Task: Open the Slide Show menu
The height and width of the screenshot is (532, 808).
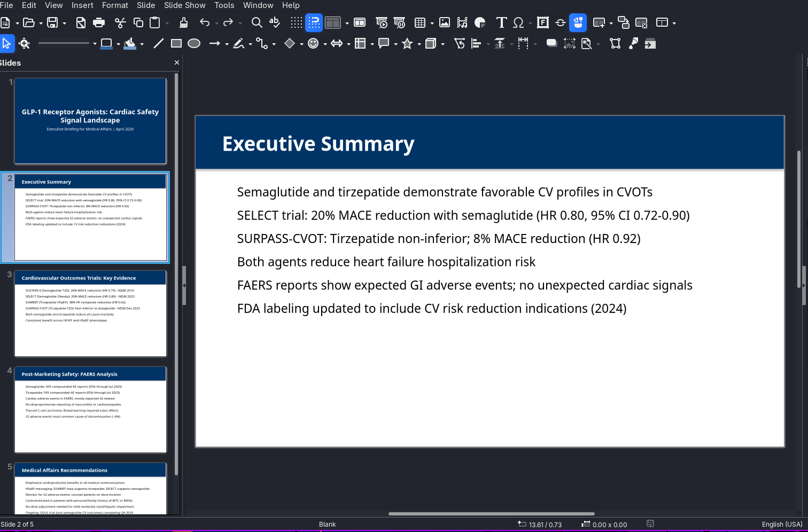Action: pos(184,5)
